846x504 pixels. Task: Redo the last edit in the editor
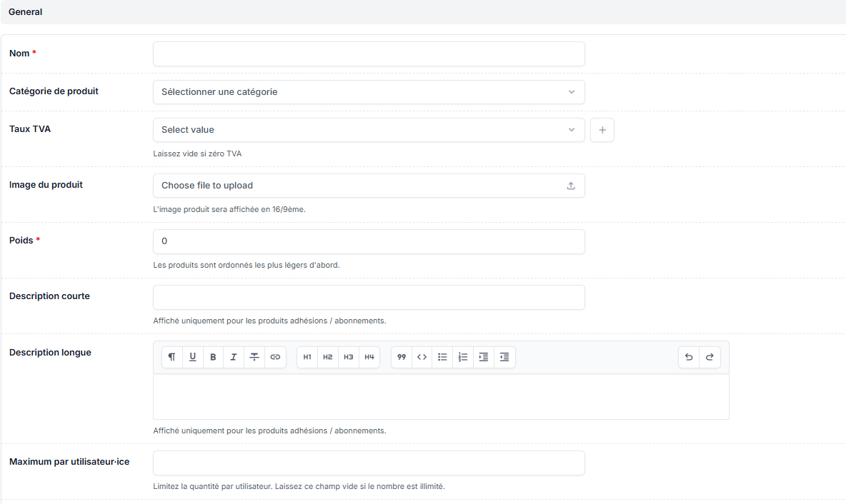(x=710, y=357)
